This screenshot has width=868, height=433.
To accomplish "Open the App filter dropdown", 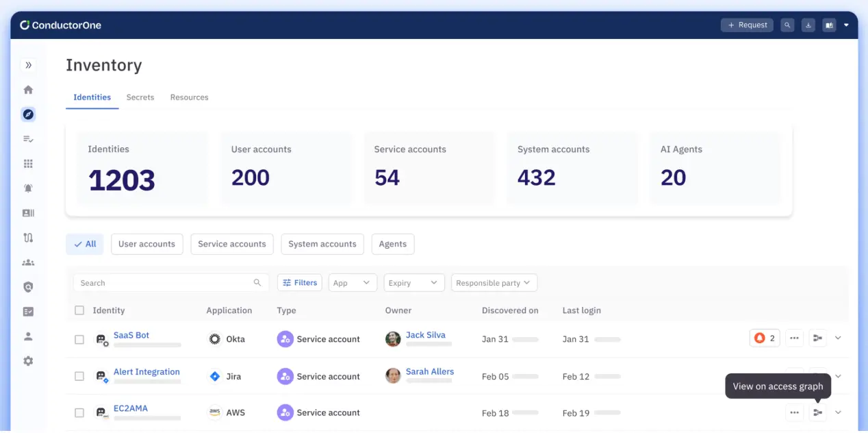I will (353, 283).
